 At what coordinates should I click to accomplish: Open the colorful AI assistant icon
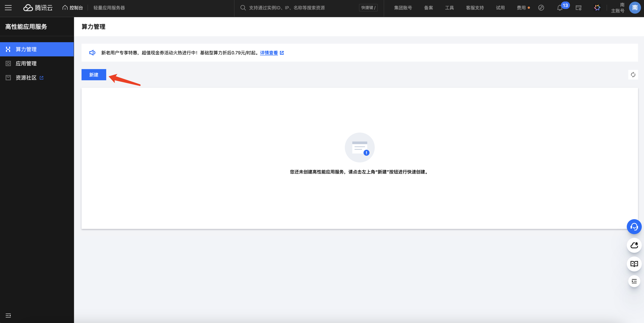pos(597,8)
